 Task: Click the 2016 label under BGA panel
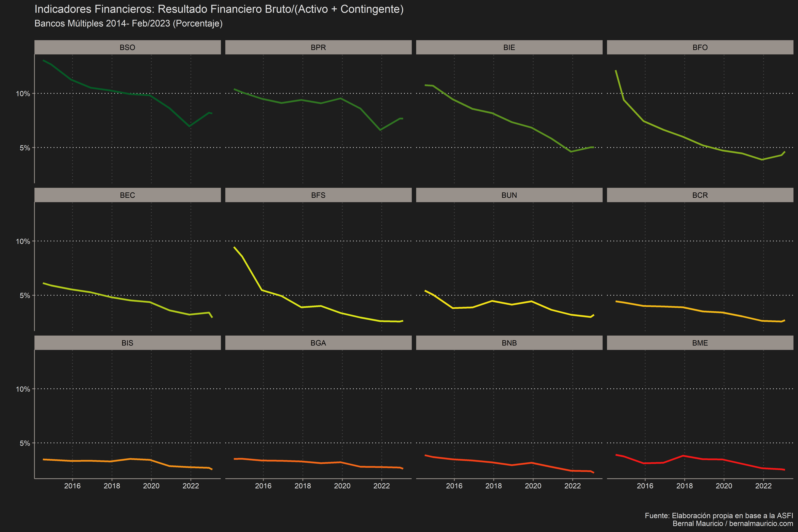pyautogui.click(x=263, y=486)
